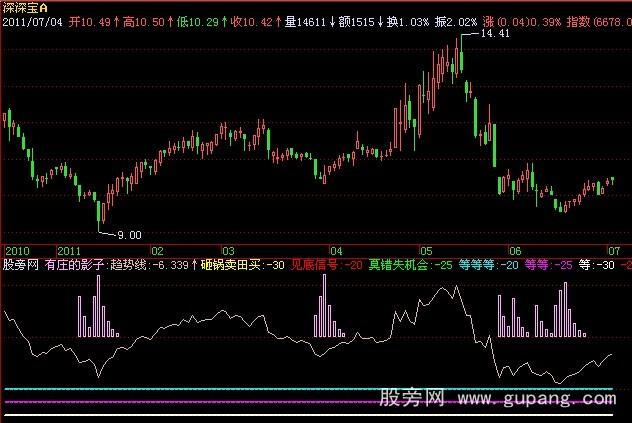This screenshot has width=632, height=423.
Task: Click the white 等:-30 label
Action: point(597,265)
